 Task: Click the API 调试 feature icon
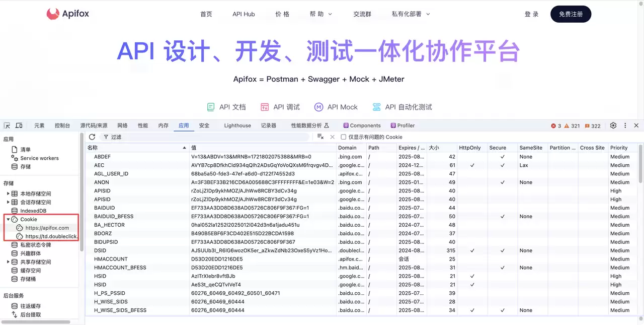click(265, 107)
